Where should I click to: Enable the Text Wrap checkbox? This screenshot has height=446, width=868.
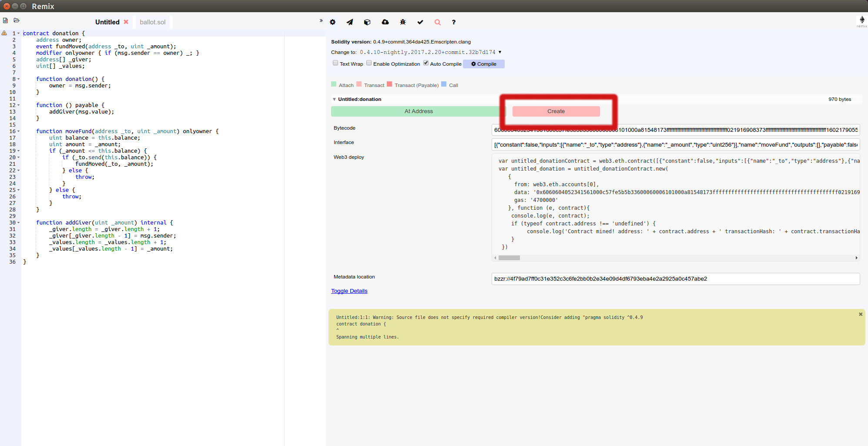[335, 63]
